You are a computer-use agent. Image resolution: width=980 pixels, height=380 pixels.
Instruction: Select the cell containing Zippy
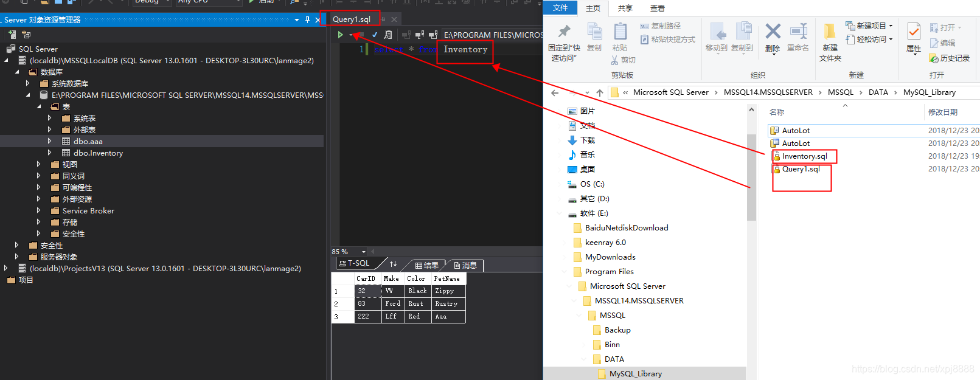(448, 291)
